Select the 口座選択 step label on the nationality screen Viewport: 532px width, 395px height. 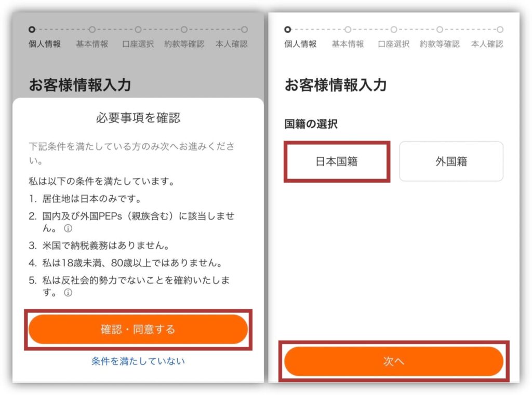tap(394, 44)
